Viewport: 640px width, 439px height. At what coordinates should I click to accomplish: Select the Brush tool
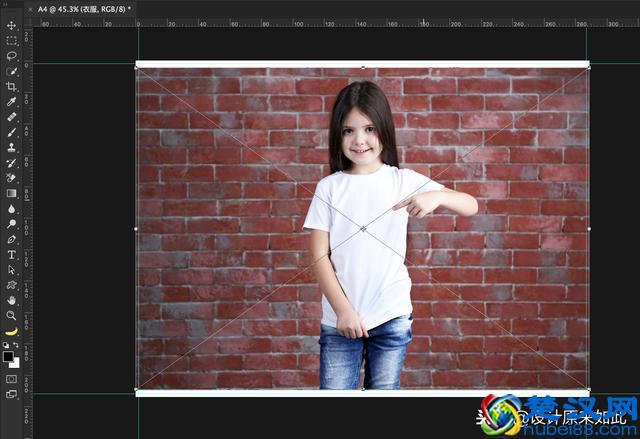(x=11, y=132)
